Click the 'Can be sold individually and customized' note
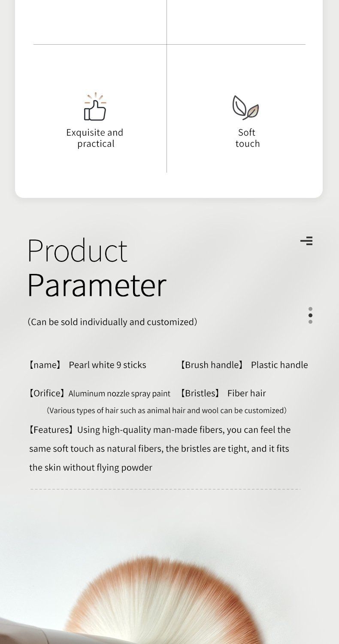Screen dimensions: 339x644 click(112, 322)
